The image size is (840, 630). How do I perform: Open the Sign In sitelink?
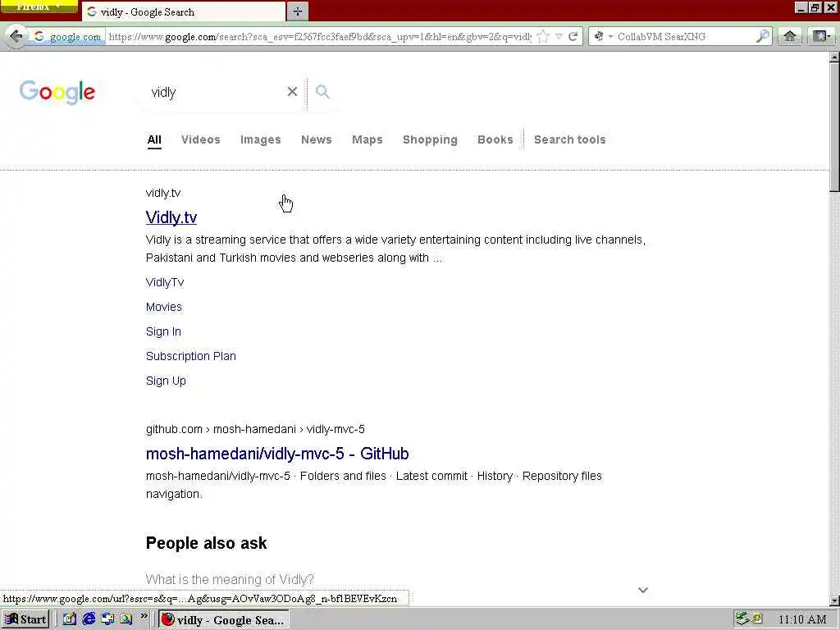163,331
